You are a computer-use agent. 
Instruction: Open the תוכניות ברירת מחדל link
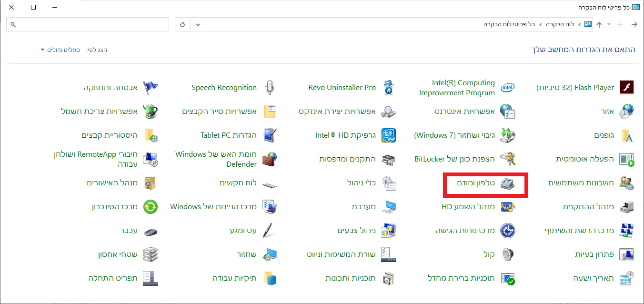point(462,278)
